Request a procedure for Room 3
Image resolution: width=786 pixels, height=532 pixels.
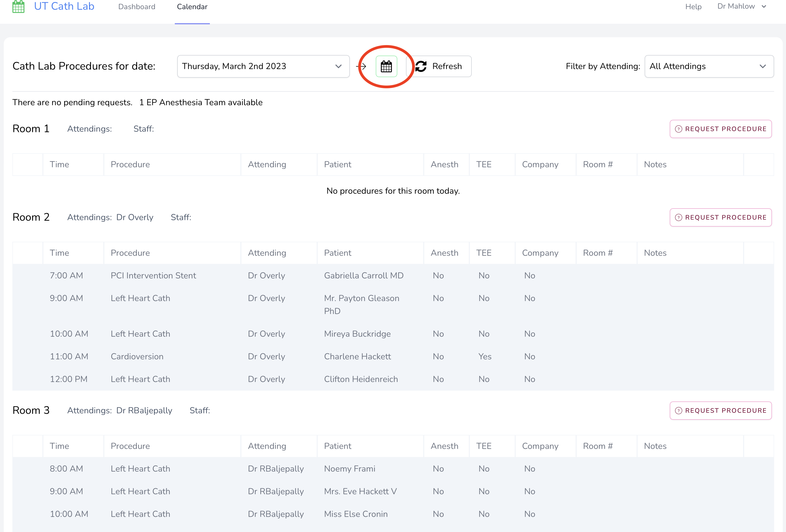721,411
